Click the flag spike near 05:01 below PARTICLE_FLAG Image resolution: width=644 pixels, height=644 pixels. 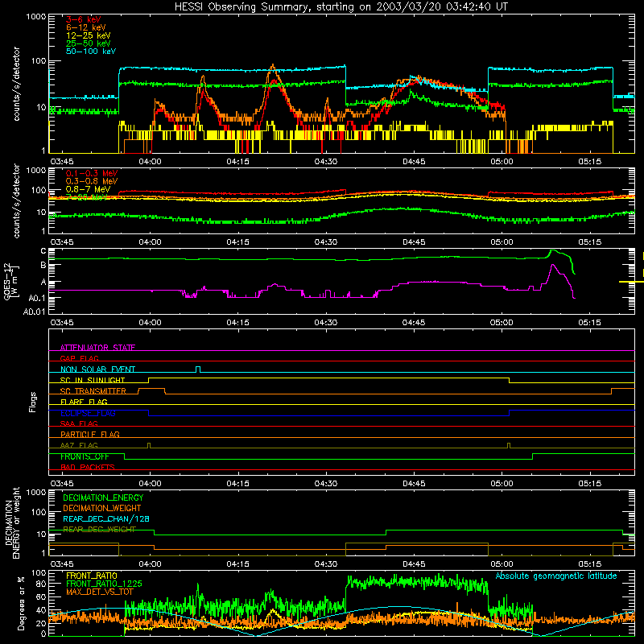pos(509,445)
